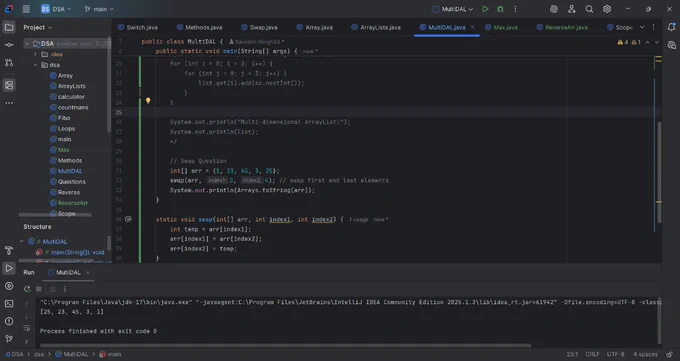
Task: Click CRLF line separator in status bar
Action: (592, 354)
